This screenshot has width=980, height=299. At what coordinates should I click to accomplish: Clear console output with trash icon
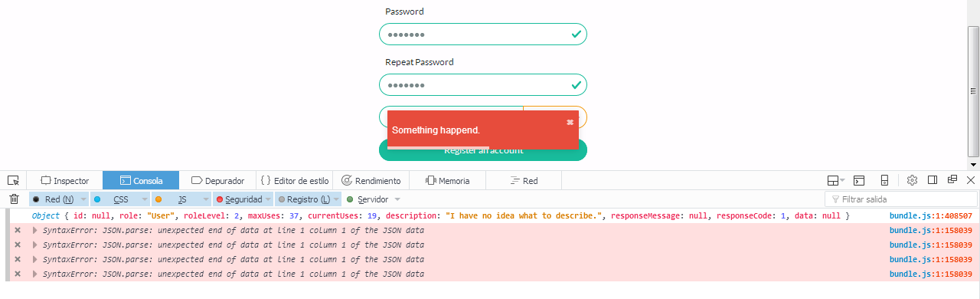coord(14,199)
